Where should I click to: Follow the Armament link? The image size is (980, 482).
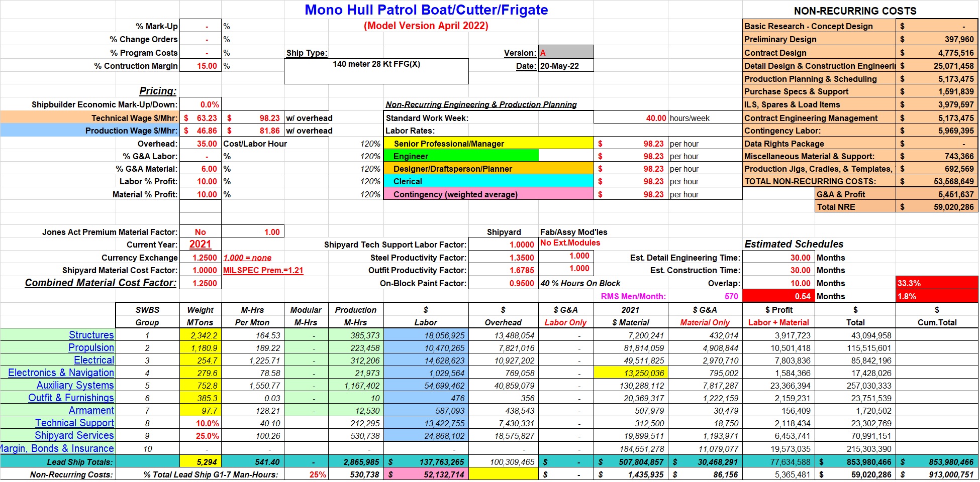[91, 410]
